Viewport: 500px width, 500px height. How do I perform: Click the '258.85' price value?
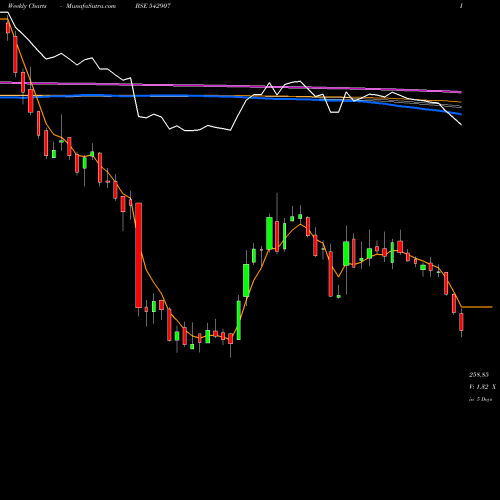coord(479,375)
